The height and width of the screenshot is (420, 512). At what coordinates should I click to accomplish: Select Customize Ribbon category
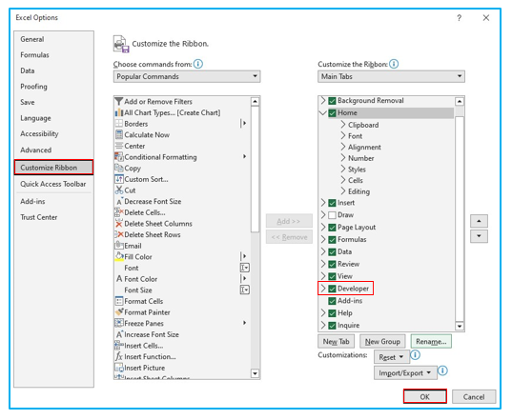[x=54, y=168]
